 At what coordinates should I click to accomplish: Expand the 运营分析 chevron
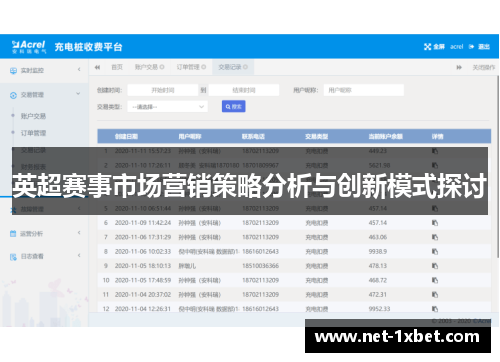(x=79, y=233)
